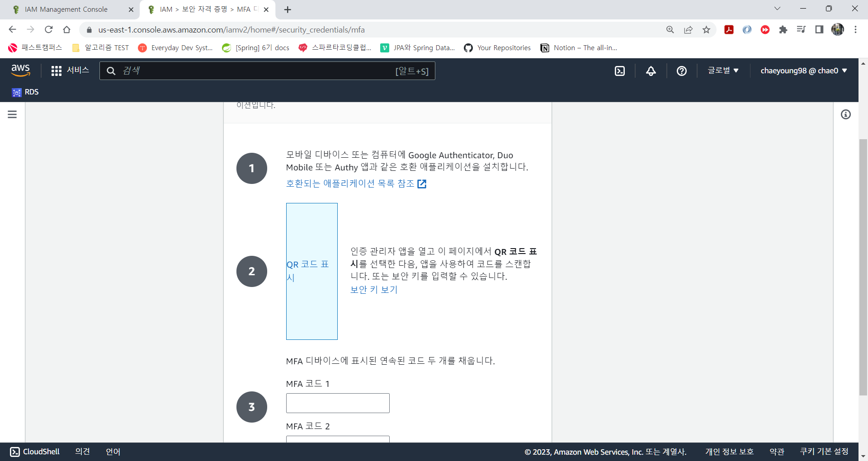The image size is (868, 461).
Task: Click the external link icon beside compatible apps
Action: [422, 183]
